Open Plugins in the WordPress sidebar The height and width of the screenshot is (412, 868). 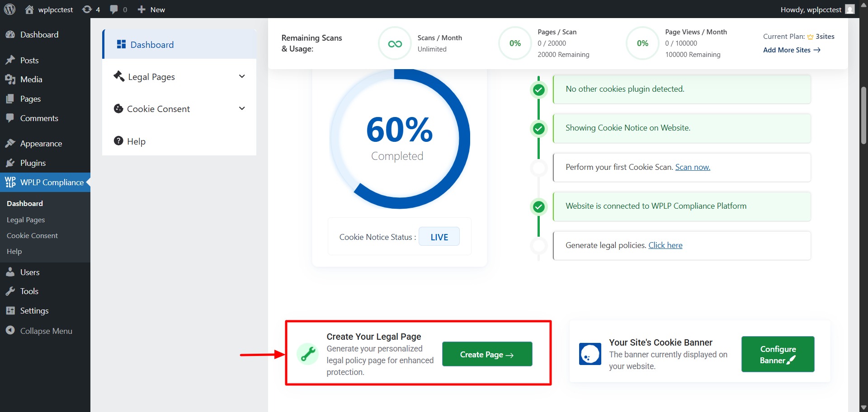pyautogui.click(x=33, y=163)
